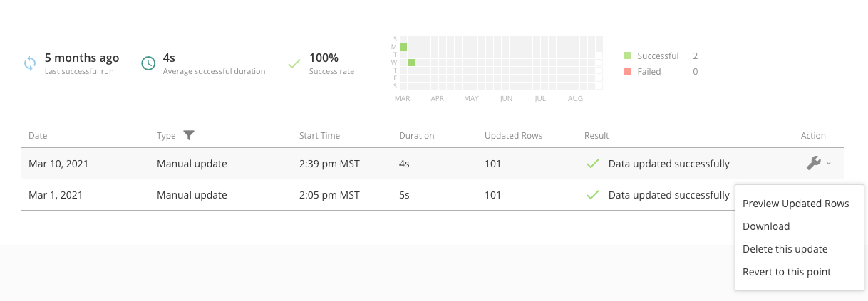Select Preview Updated Rows from menu

coord(795,204)
